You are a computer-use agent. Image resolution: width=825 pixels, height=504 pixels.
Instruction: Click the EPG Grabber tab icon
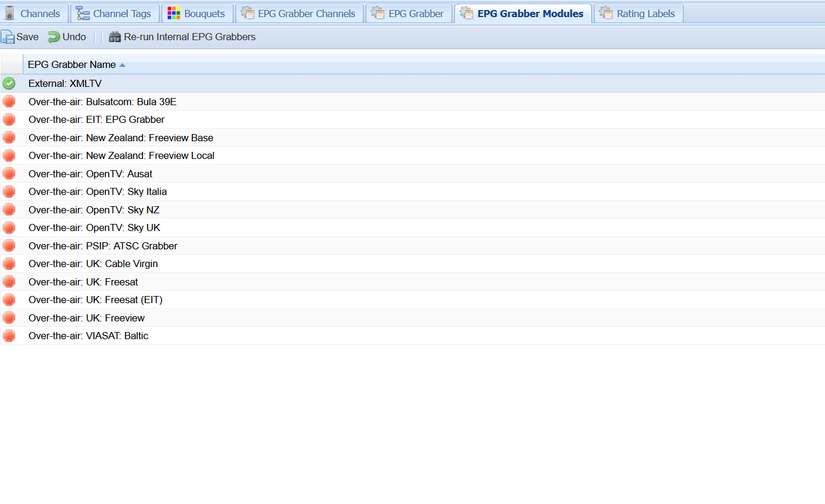pyautogui.click(x=378, y=13)
